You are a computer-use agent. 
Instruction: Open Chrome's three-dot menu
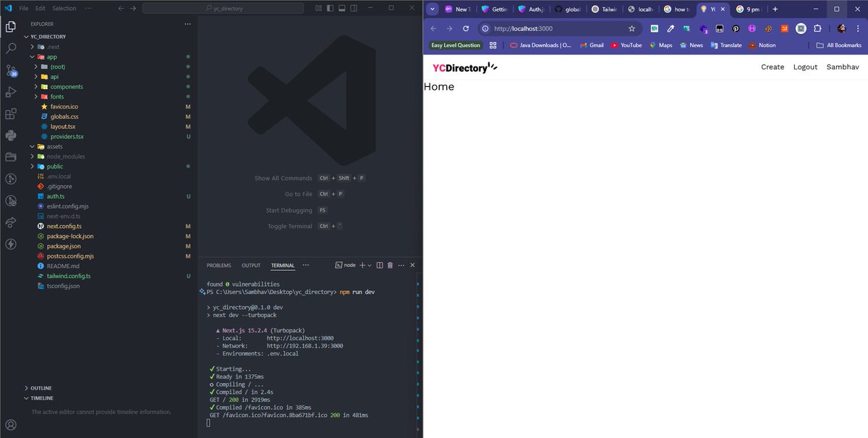tap(858, 28)
